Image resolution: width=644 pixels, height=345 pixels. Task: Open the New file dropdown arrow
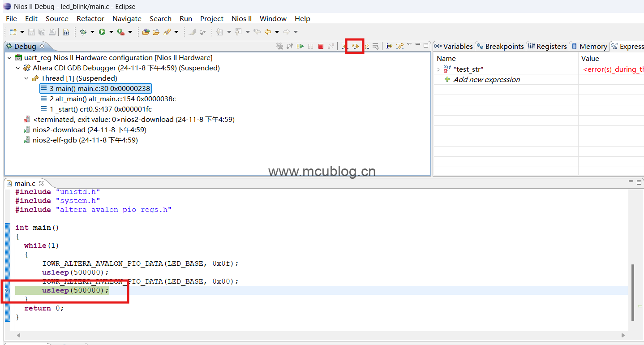[22, 32]
